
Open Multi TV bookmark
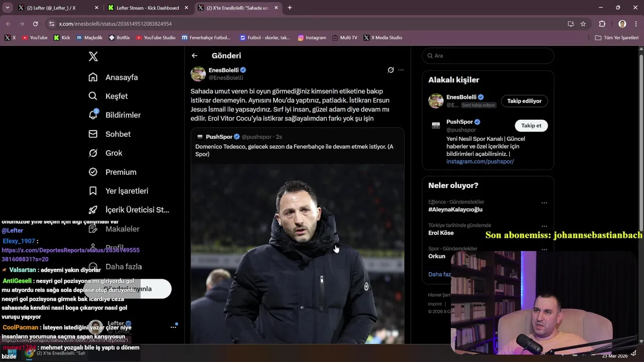click(x=345, y=38)
